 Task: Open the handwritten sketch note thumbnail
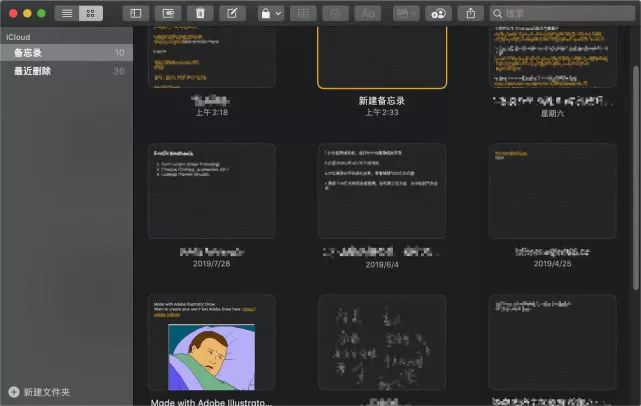click(382, 342)
